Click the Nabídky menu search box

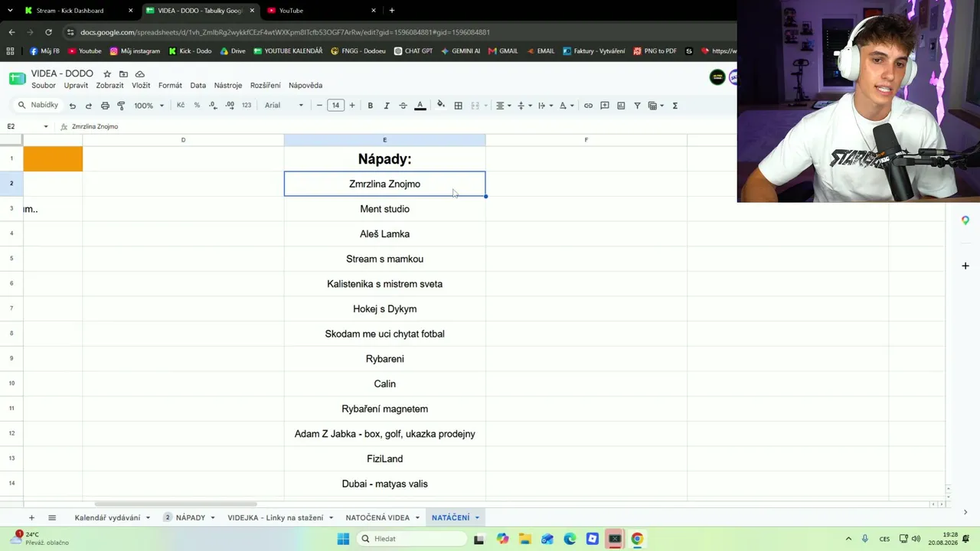point(38,106)
